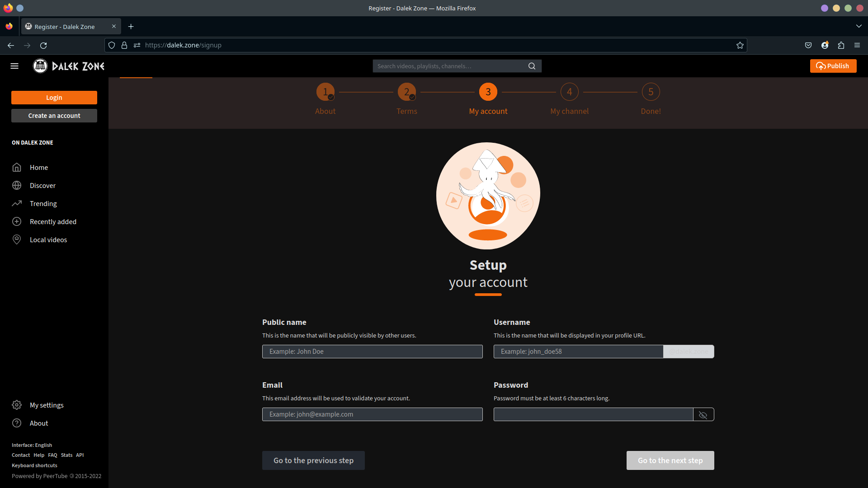Toggle password visibility with eye icon
This screenshot has height=488, width=868.
(x=703, y=414)
